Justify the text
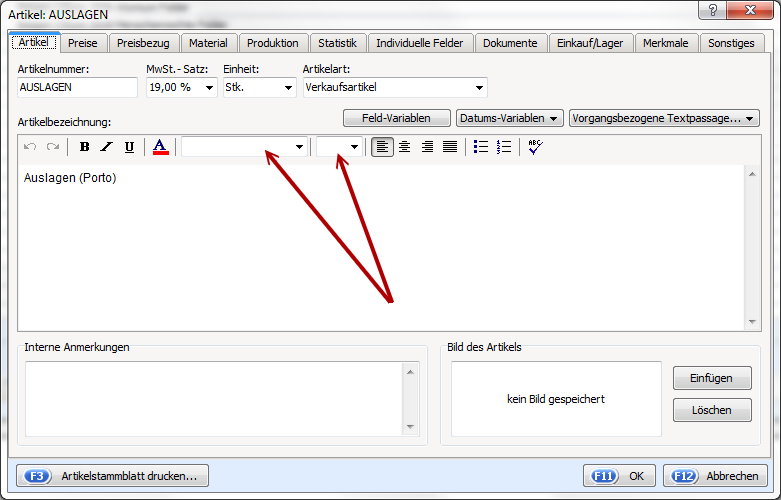781x500 pixels. 450,146
